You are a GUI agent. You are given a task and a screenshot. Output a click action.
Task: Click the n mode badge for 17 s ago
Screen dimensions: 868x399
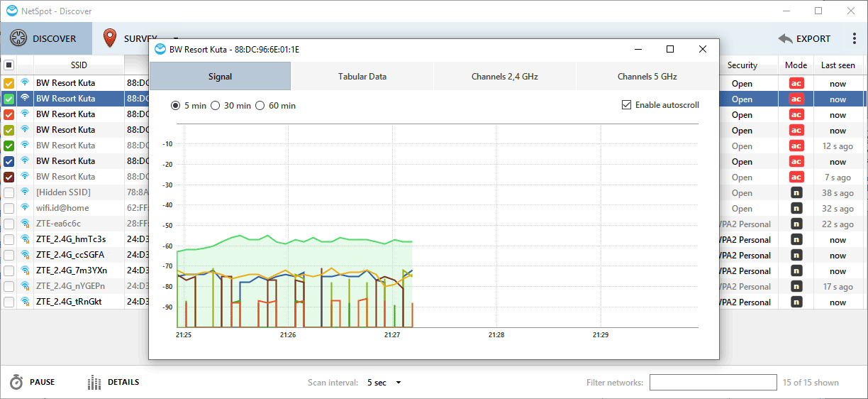click(x=796, y=286)
